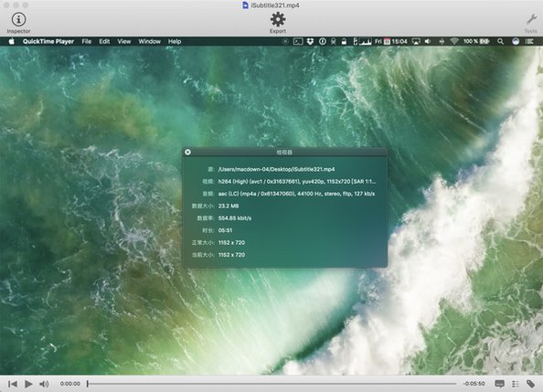543x392 pixels.
Task: Open the AirPlay display menu
Action: click(x=416, y=41)
